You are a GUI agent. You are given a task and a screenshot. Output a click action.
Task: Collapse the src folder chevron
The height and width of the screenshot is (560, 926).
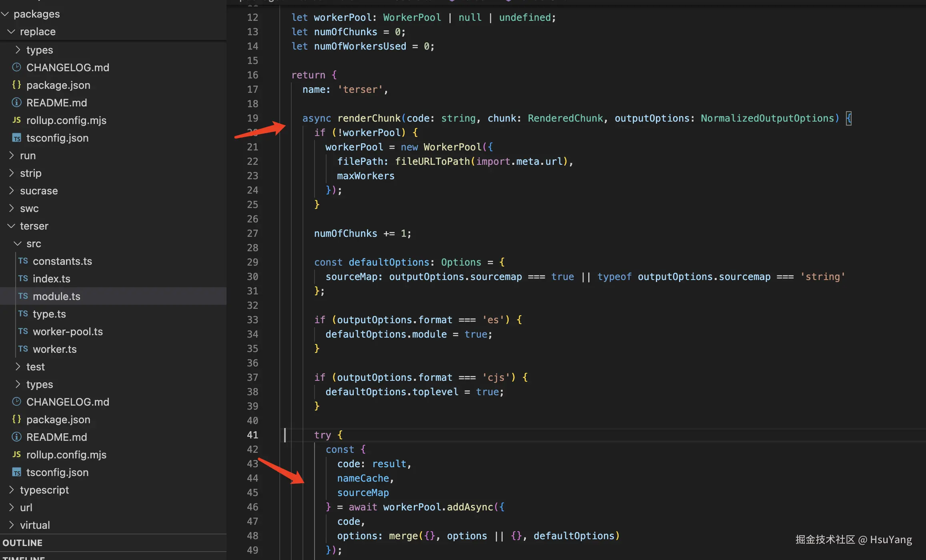click(18, 244)
